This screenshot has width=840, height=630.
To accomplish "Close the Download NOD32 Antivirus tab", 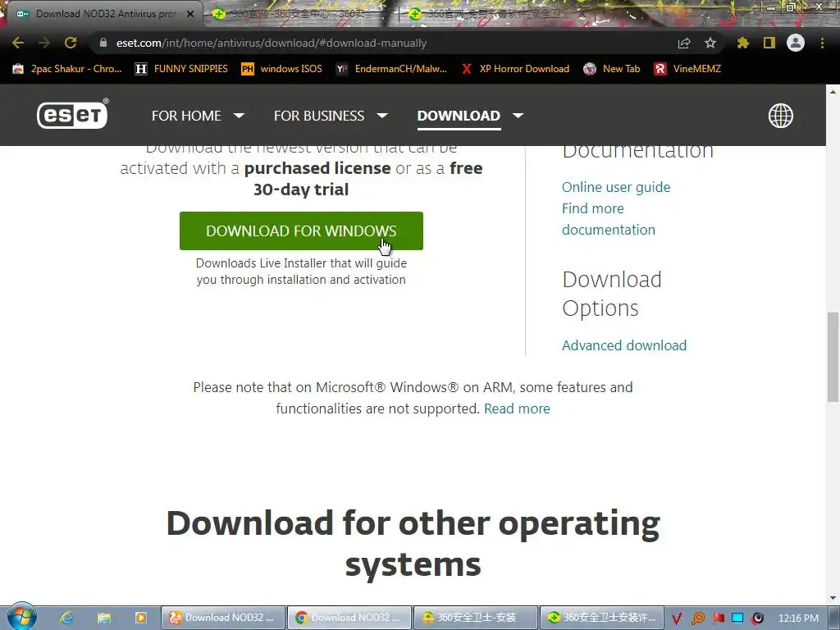I will 190,14.
